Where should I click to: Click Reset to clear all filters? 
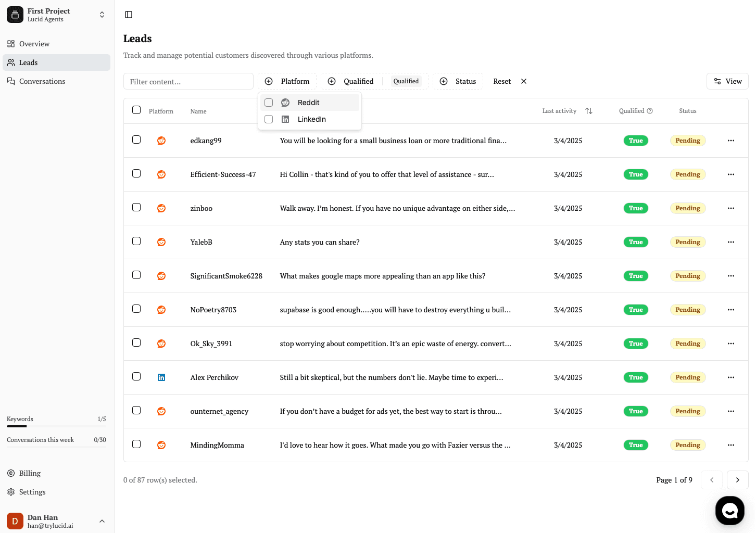coord(501,81)
